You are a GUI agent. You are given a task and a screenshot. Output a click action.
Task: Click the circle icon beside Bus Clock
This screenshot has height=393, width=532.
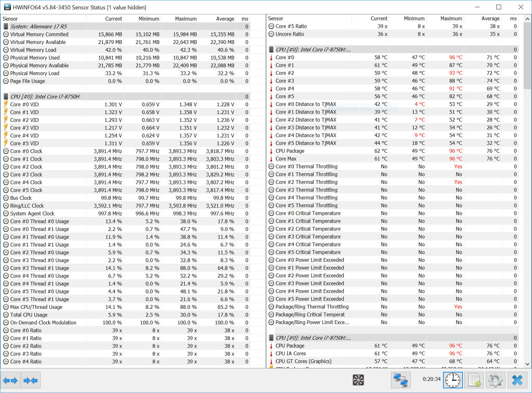(6, 198)
